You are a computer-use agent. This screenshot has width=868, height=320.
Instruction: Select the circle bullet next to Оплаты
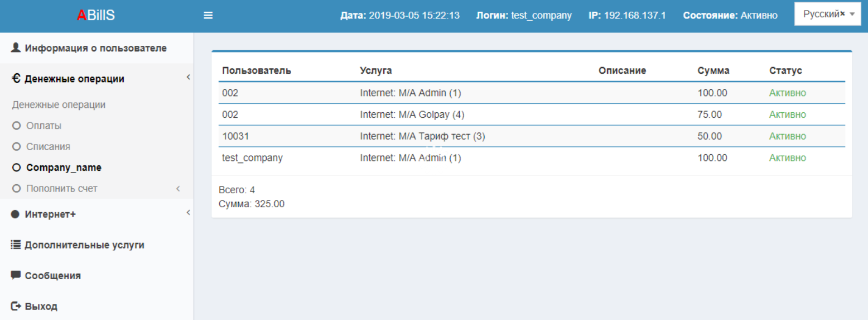[x=16, y=126]
